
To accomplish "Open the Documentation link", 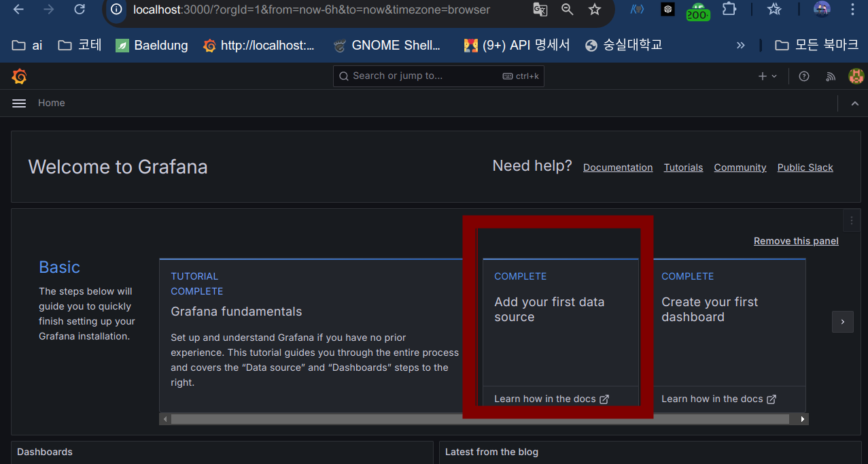I will 618,167.
